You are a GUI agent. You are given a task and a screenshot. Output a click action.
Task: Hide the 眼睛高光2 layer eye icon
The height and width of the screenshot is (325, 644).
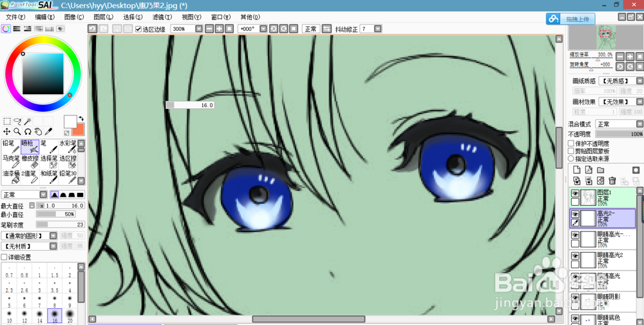pos(575,255)
